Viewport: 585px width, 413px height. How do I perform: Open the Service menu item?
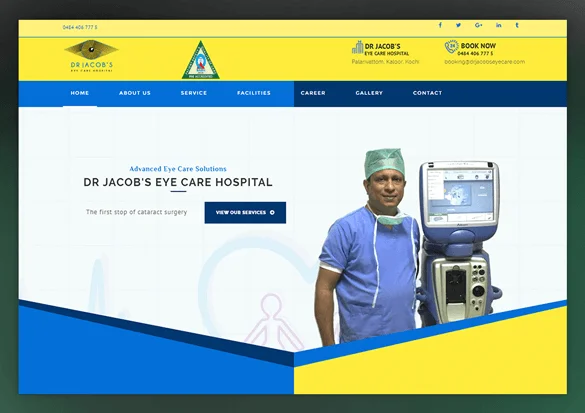tap(194, 93)
